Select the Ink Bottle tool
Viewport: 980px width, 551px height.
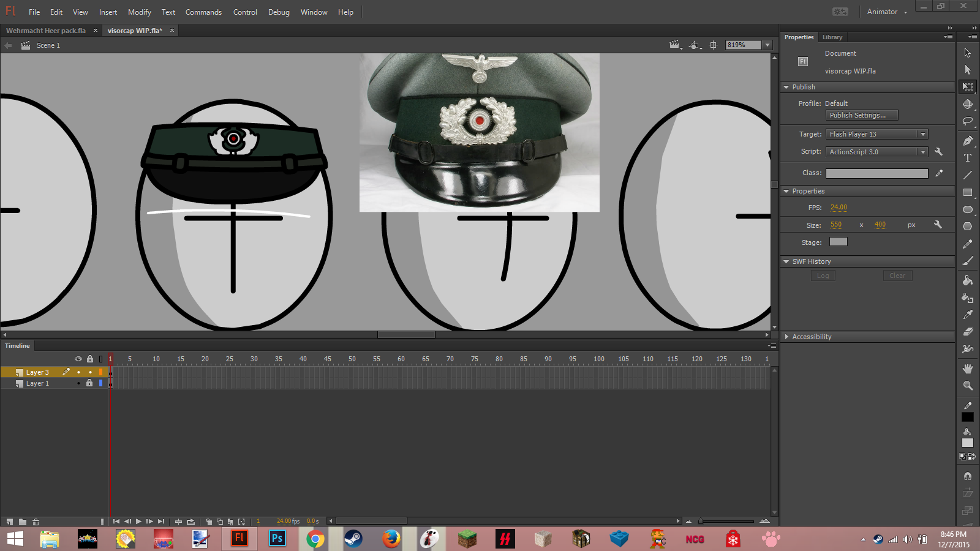click(968, 298)
